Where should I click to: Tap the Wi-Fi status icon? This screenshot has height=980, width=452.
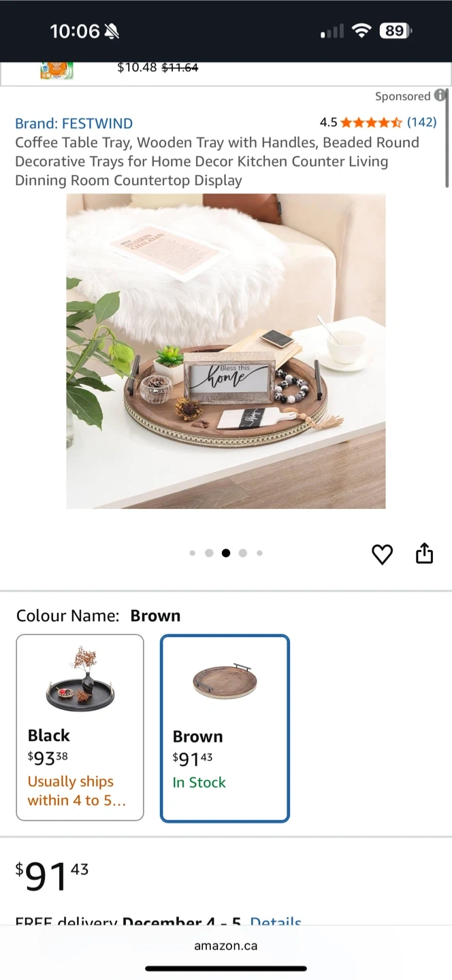coord(361,31)
